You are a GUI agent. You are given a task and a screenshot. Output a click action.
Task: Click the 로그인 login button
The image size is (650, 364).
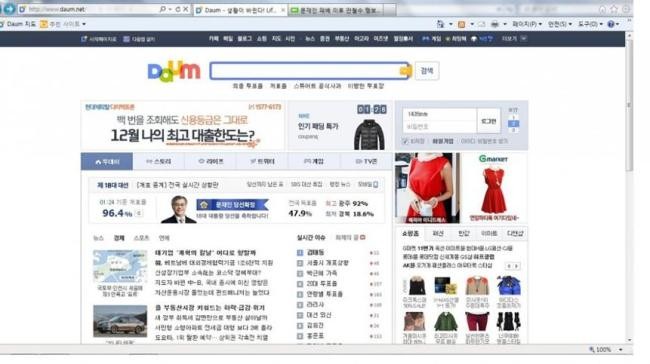point(489,121)
